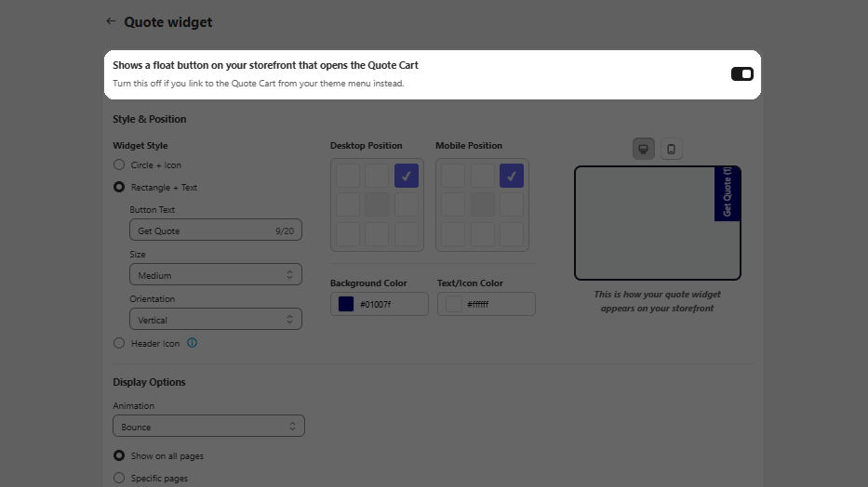This screenshot has height=487, width=868.
Task: Select top-right cell in Desktop Position grid
Action: coord(407,176)
